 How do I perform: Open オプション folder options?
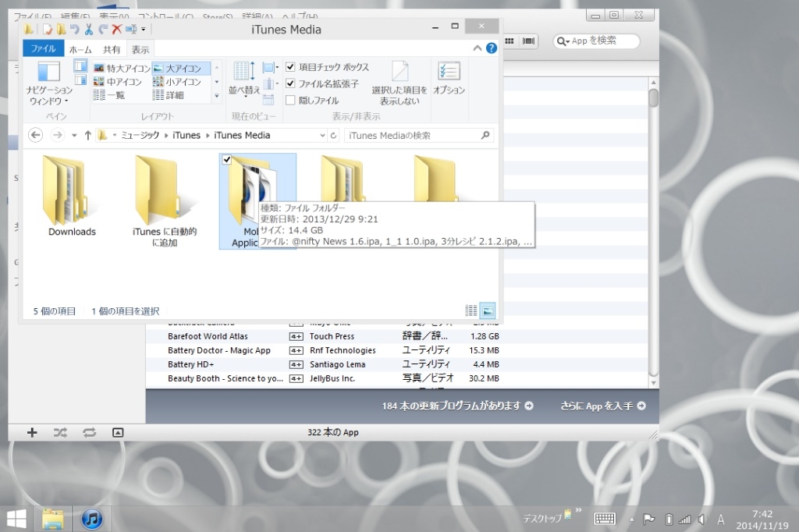[x=449, y=78]
